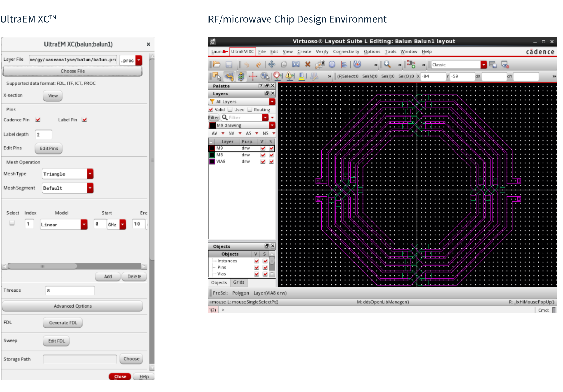This screenshot has width=563, height=392.
Task: Click the Threads input field
Action: (70, 291)
